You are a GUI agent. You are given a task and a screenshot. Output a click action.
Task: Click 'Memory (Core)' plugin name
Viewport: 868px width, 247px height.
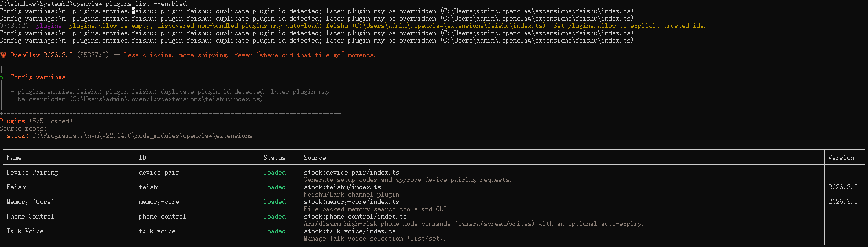30,202
